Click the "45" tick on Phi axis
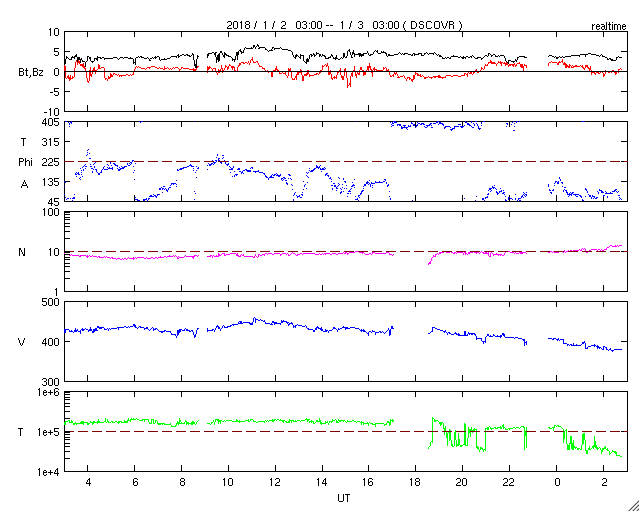The height and width of the screenshot is (512, 640). click(x=54, y=202)
